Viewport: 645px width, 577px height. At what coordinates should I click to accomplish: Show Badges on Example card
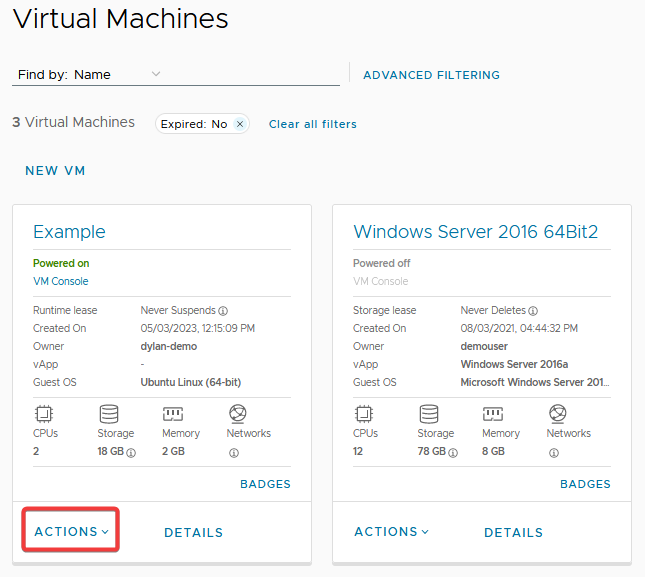tap(265, 484)
